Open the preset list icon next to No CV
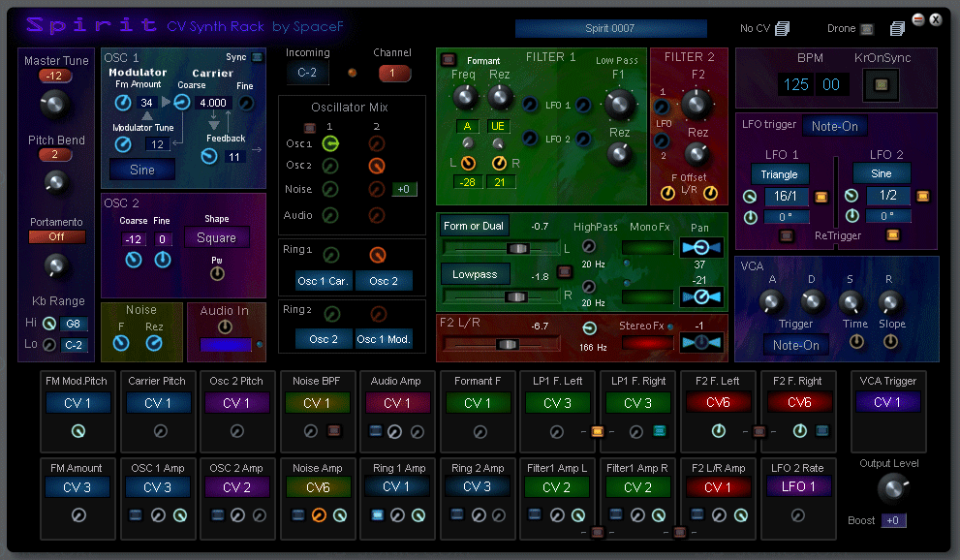960x560 pixels. (782, 28)
